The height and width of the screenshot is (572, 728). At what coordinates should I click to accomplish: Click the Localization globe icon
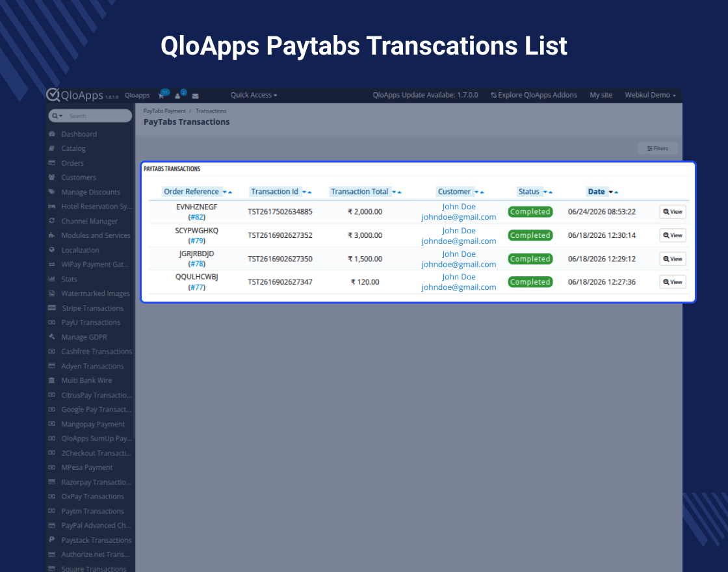click(51, 250)
